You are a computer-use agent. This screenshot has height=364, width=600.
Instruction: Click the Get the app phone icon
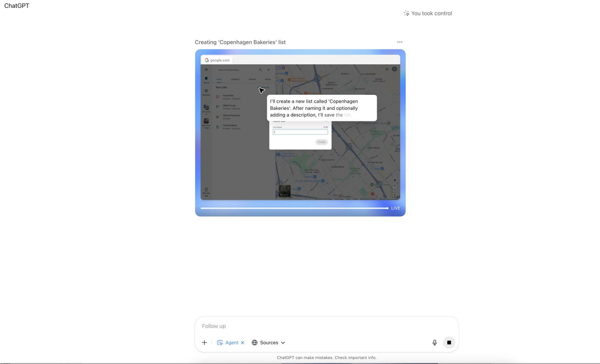(x=206, y=190)
